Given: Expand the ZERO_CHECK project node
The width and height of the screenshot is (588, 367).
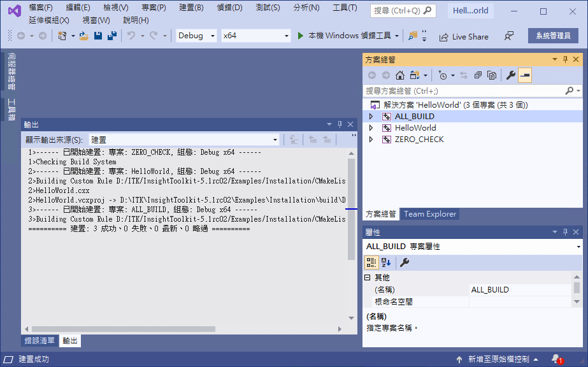Looking at the screenshot, I should (x=371, y=140).
